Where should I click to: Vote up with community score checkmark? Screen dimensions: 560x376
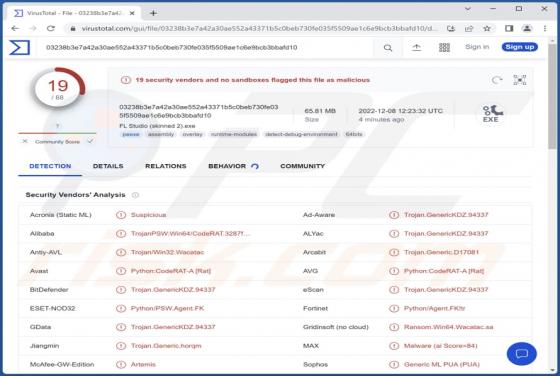point(90,141)
